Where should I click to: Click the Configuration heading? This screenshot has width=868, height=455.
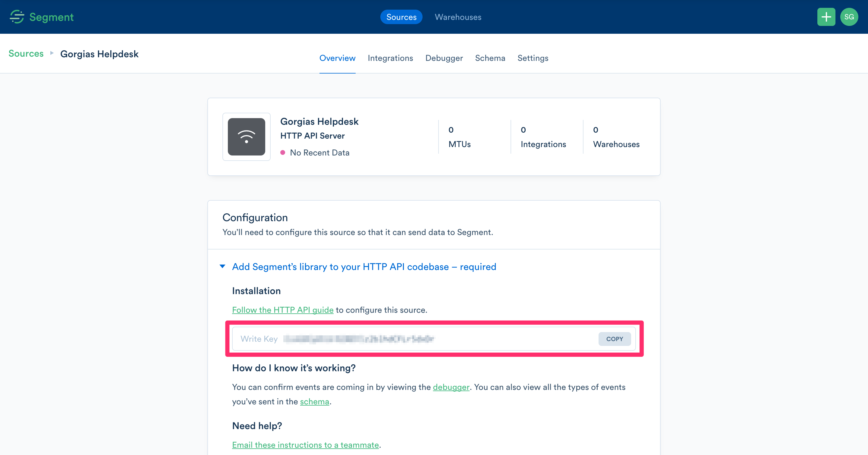click(255, 218)
